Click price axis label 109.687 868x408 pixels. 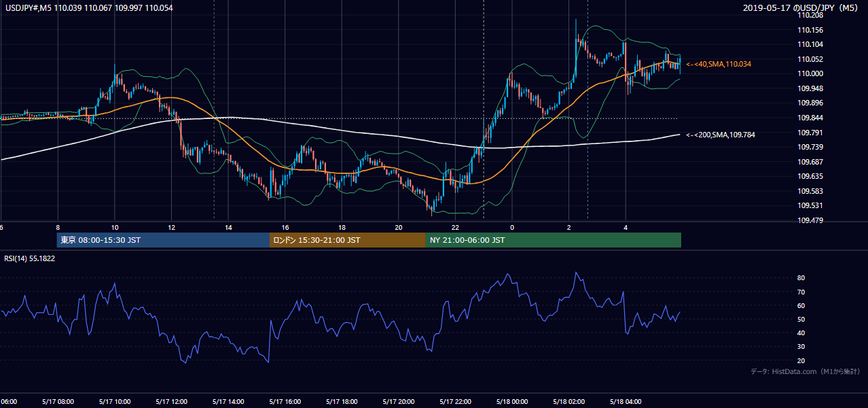click(811, 162)
